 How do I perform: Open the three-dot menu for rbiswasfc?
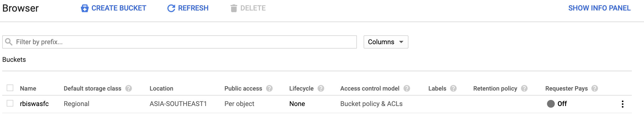(x=623, y=104)
